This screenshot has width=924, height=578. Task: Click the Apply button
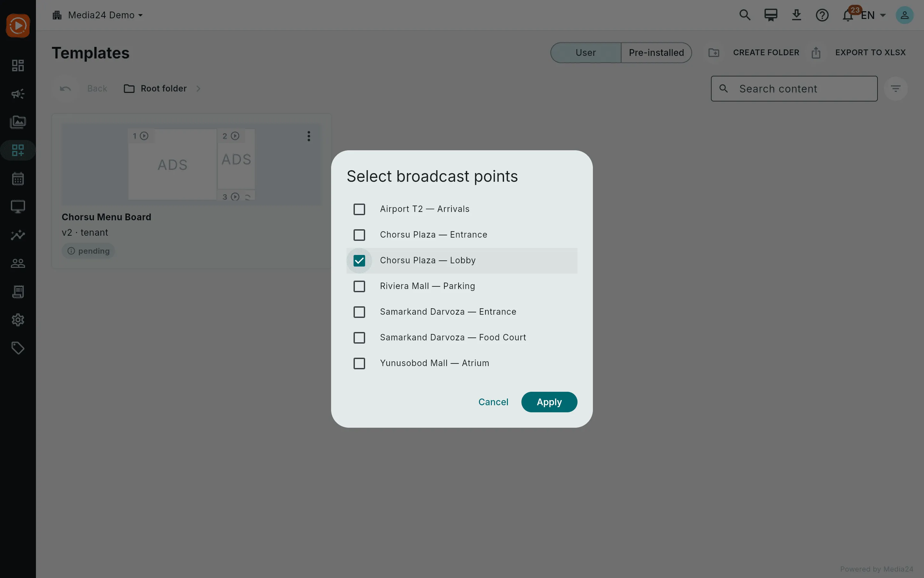549,402
